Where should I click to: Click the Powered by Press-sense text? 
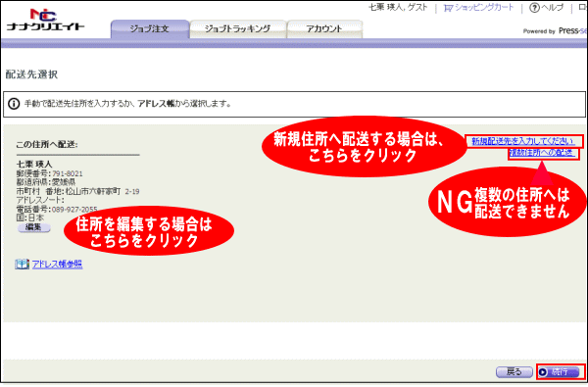pyautogui.click(x=555, y=31)
